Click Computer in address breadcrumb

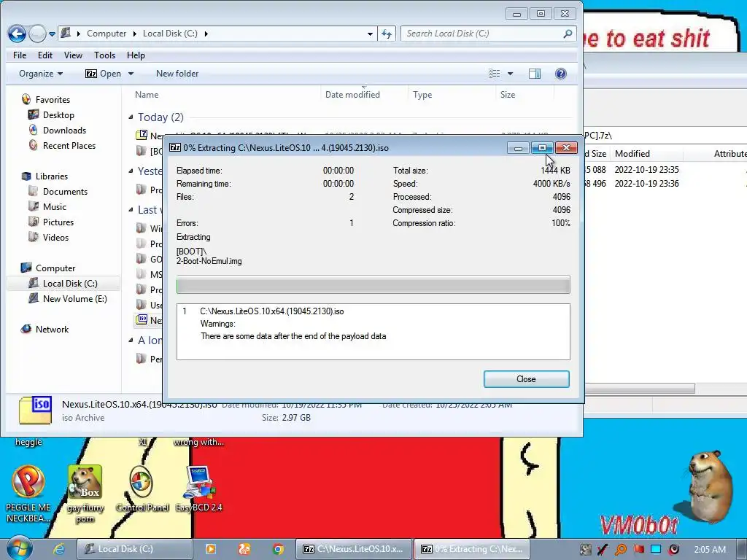point(107,34)
